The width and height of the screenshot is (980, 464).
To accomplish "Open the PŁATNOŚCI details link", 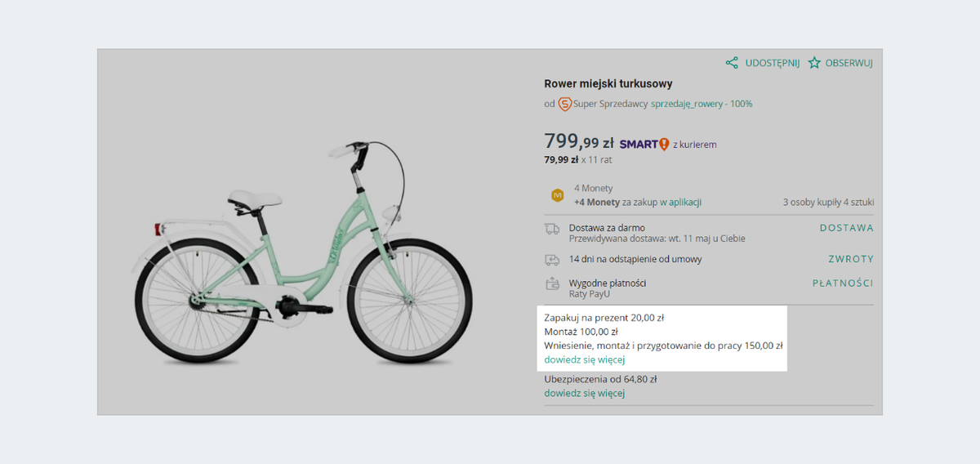I will pyautogui.click(x=842, y=283).
